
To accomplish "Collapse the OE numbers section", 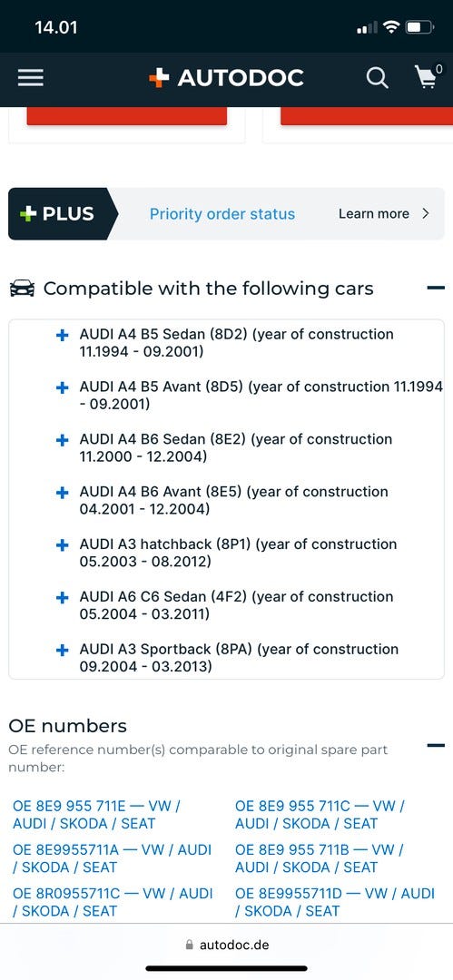I will click(436, 745).
